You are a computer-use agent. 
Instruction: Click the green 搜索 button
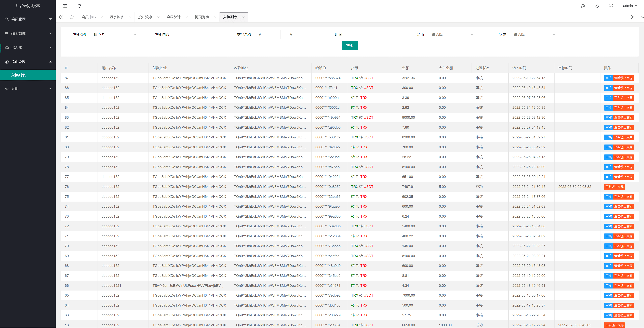[x=350, y=46]
